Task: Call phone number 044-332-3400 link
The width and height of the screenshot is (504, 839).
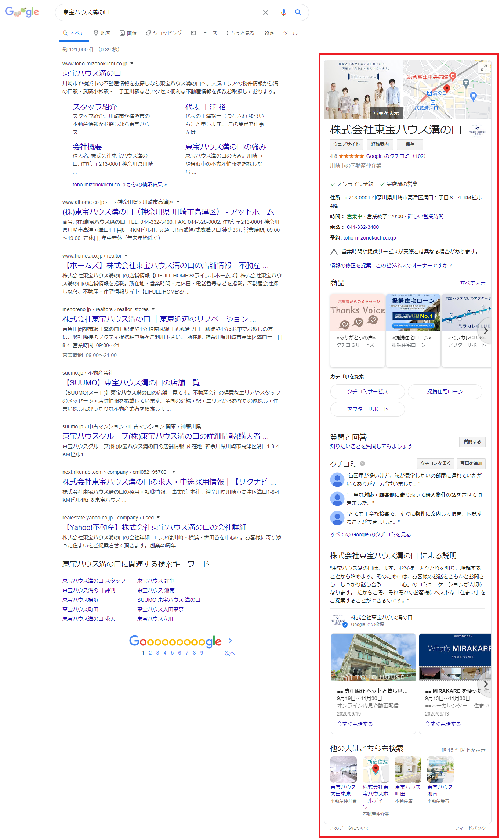Action: (363, 227)
